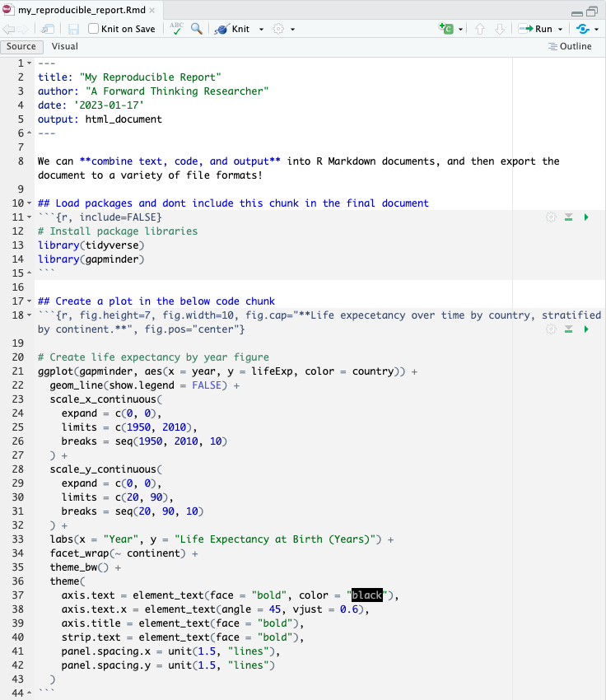
Task: Click the Knit button
Action: click(x=232, y=29)
